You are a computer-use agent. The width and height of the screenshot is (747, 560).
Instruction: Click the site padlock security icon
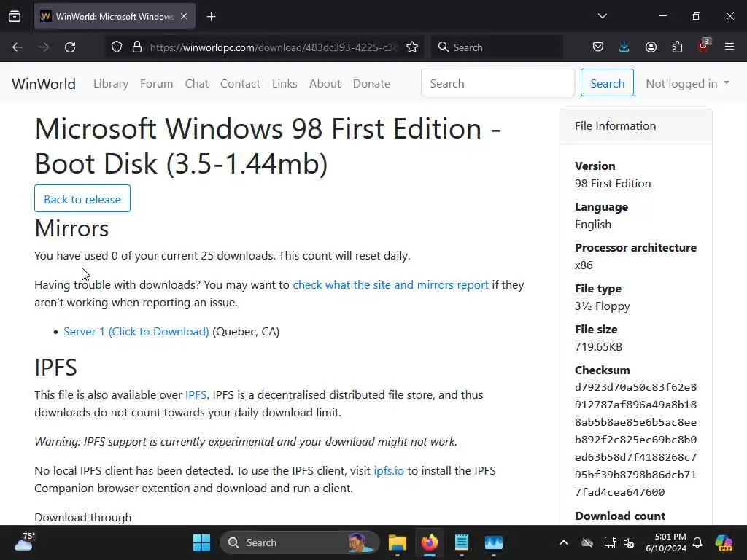[x=137, y=47]
